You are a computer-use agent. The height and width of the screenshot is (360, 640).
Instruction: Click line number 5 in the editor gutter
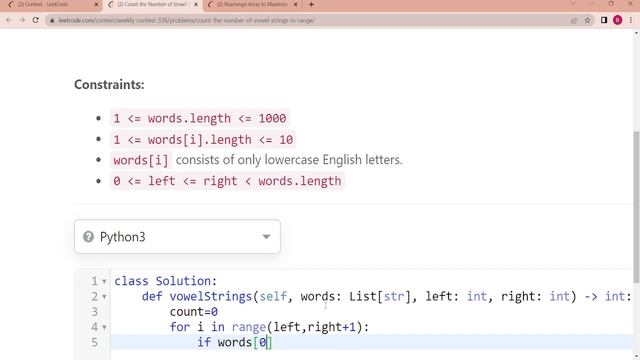point(94,342)
